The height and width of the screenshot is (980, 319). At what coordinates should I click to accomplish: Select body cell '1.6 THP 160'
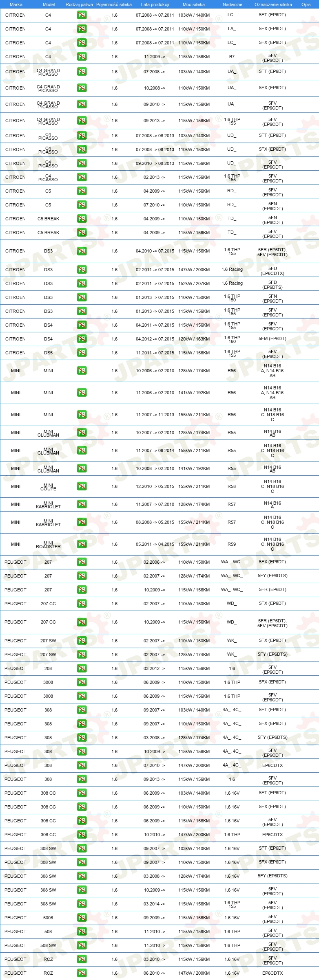(x=232, y=339)
